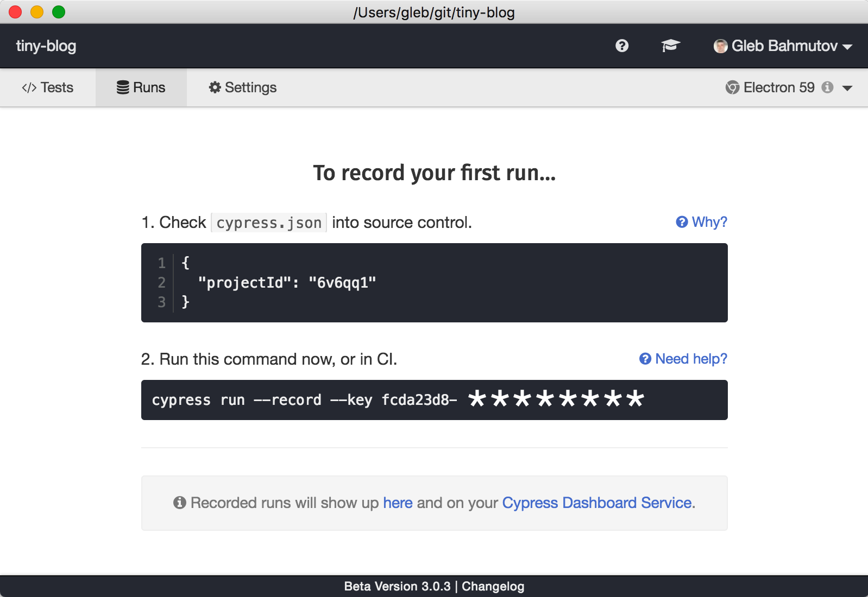Image resolution: width=868 pixels, height=597 pixels.
Task: Switch to the Tests tab
Action: click(48, 87)
